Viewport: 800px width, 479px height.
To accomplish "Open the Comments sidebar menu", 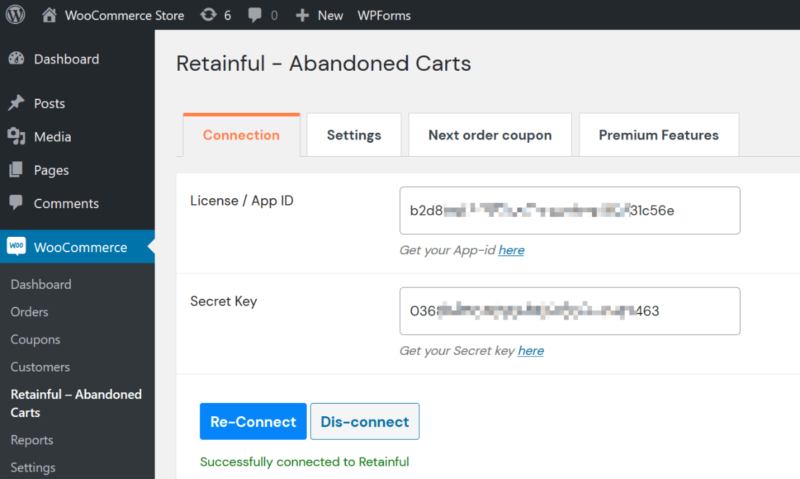I will click(x=66, y=204).
